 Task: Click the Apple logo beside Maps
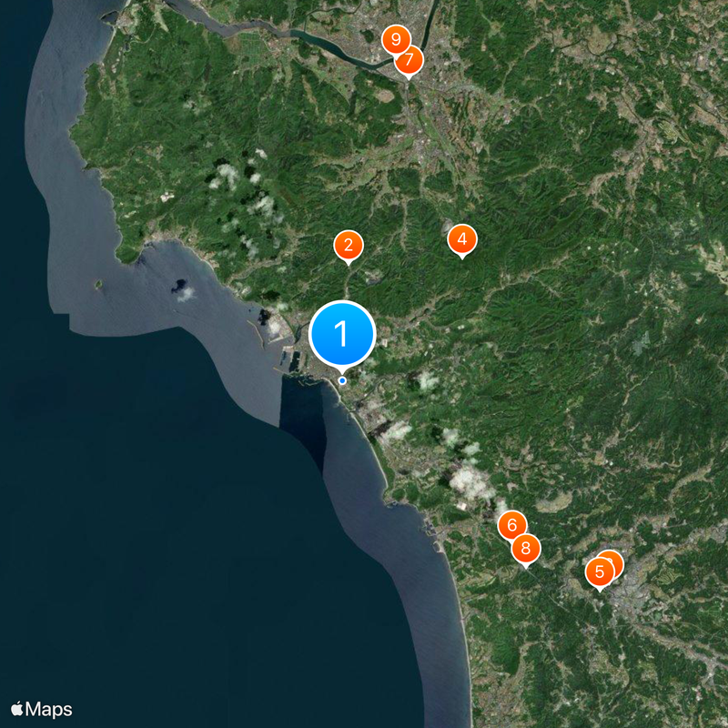[17, 709]
